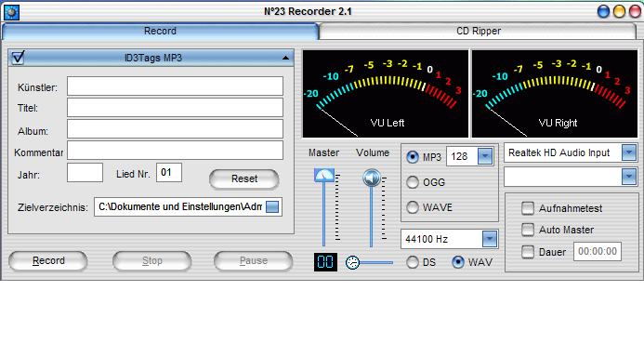
Task: Open the 44100 Hz sample rate dropdown
Action: (x=490, y=239)
